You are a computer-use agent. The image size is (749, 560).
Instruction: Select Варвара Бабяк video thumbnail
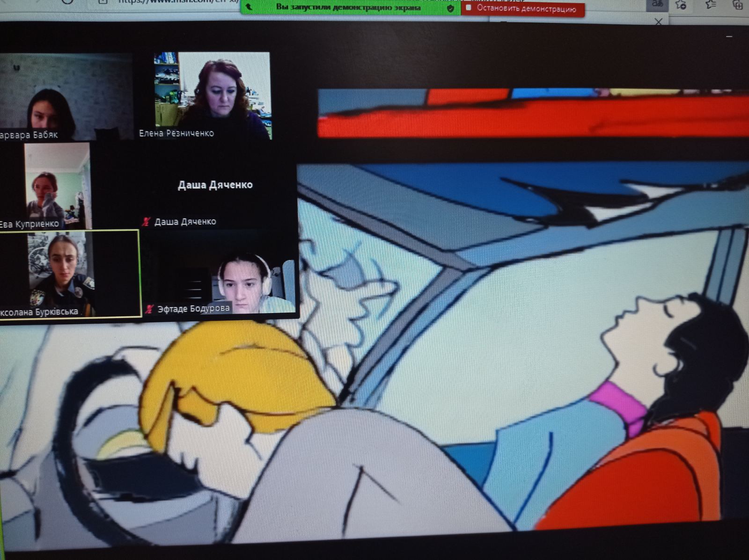point(66,96)
